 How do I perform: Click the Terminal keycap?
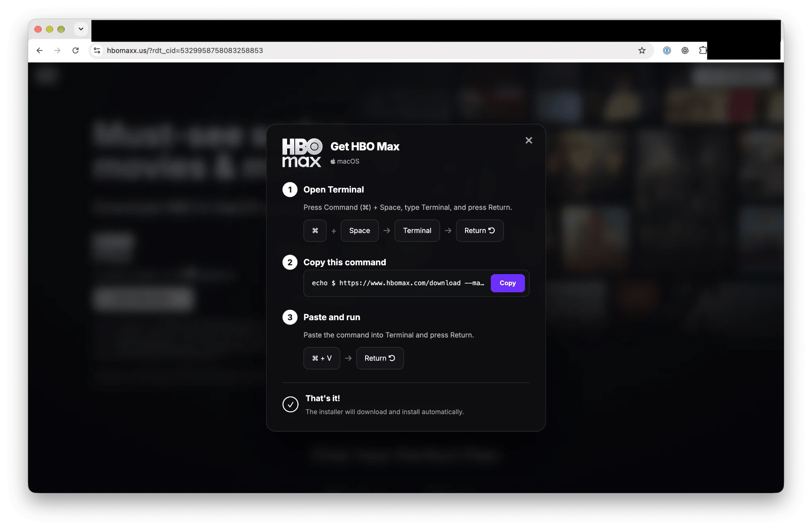click(417, 231)
